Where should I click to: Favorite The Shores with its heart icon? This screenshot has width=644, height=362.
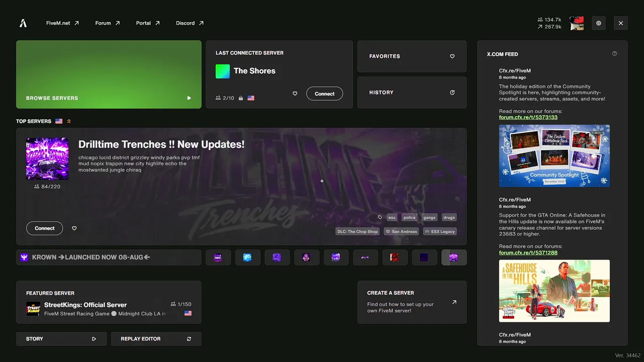(295, 94)
